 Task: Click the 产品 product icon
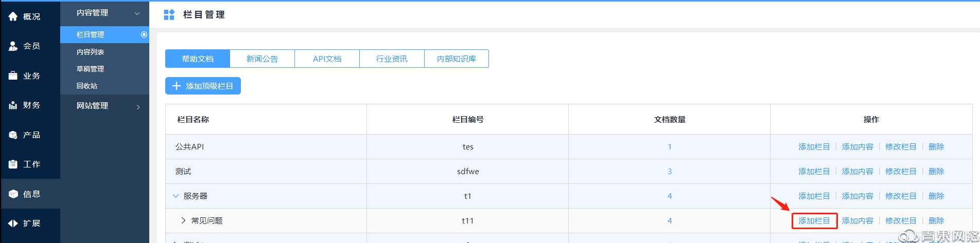13,135
